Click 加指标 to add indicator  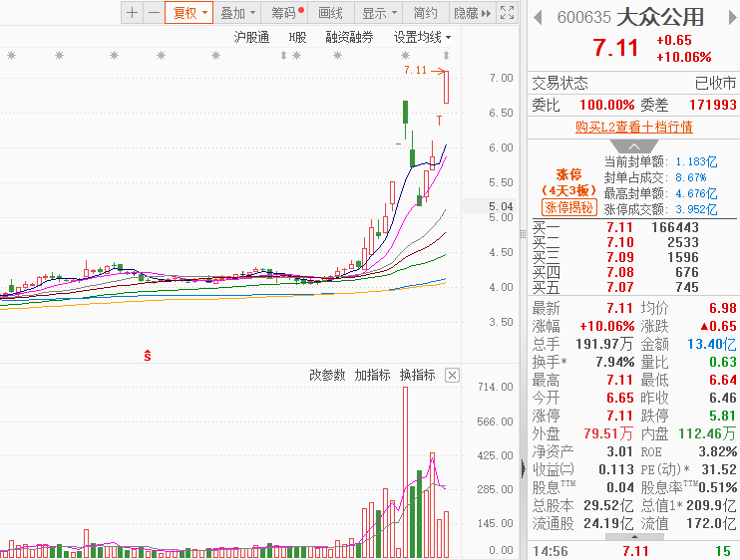[372, 376]
